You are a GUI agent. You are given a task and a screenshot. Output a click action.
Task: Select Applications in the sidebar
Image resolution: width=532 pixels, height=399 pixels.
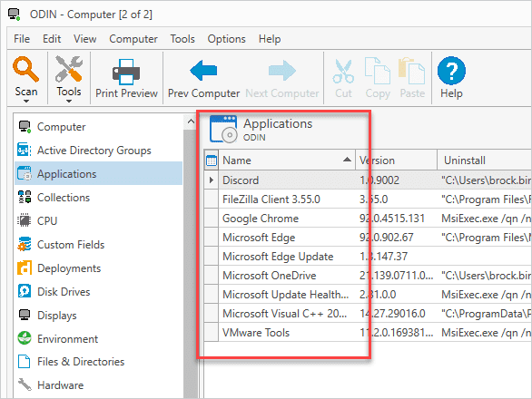[98, 174]
